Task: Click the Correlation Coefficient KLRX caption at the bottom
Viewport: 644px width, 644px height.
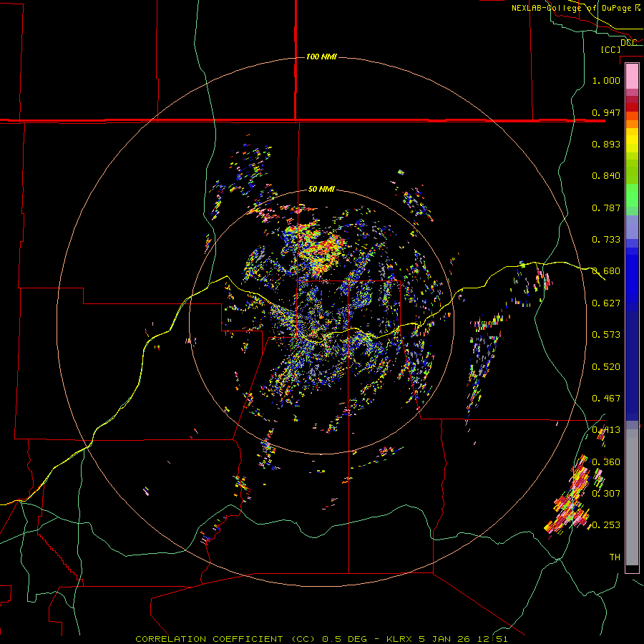Action: [321, 639]
